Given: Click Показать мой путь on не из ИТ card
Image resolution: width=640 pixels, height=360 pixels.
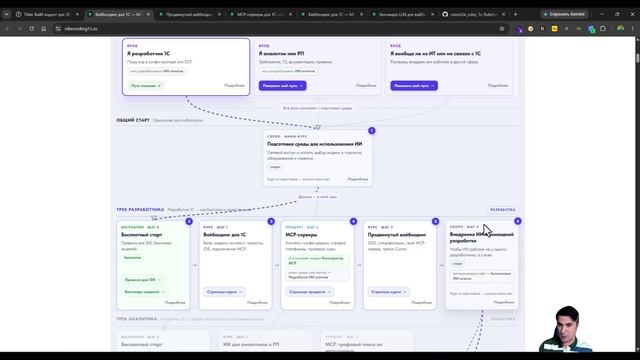Looking at the screenshot, I should pos(414,86).
